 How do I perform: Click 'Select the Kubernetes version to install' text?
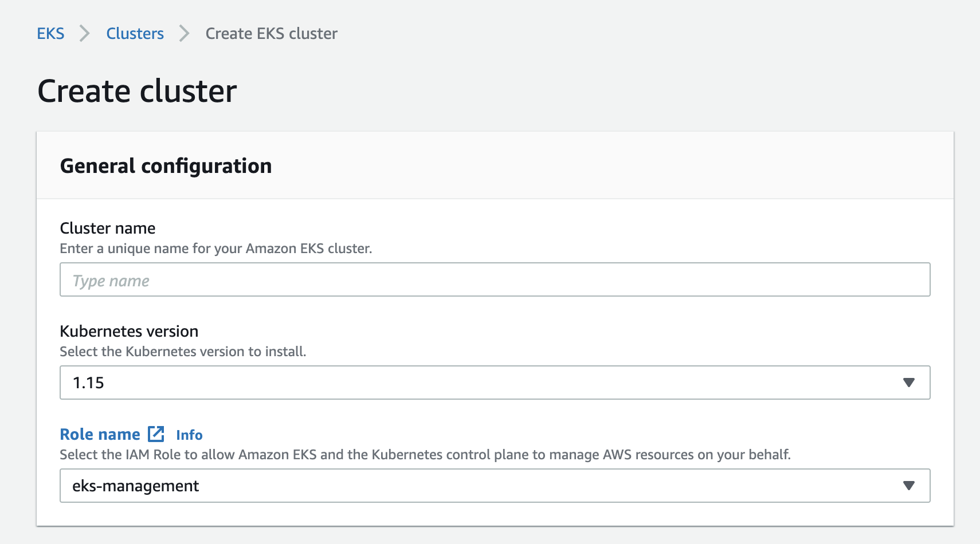(x=183, y=352)
